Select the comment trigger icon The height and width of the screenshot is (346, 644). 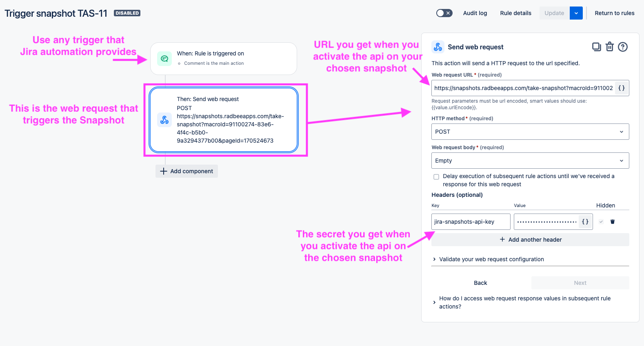pos(164,59)
